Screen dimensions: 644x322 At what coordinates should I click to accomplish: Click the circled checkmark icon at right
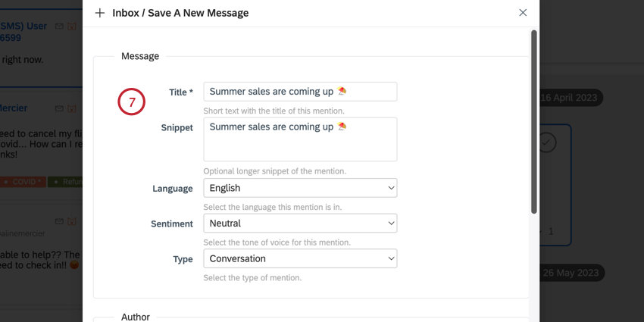coord(547,142)
